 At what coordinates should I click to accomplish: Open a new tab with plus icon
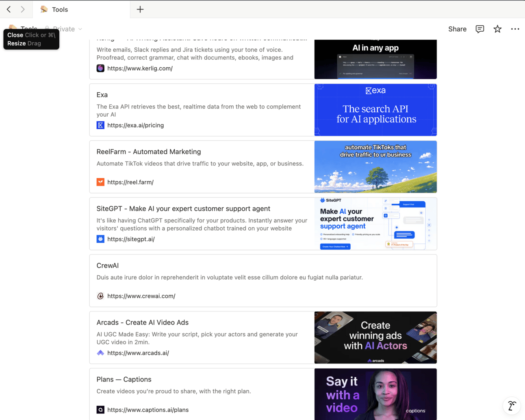pos(140,9)
